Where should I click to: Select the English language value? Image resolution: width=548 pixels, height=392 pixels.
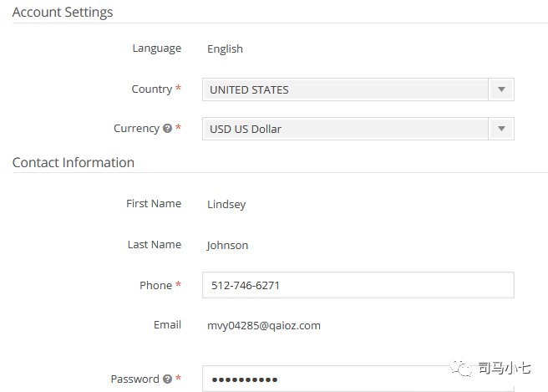tap(225, 48)
